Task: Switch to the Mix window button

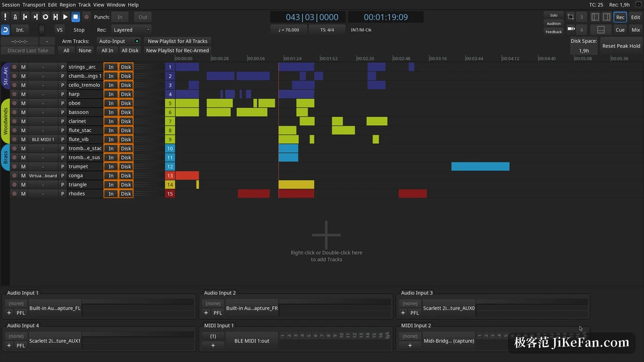Action: click(635, 30)
